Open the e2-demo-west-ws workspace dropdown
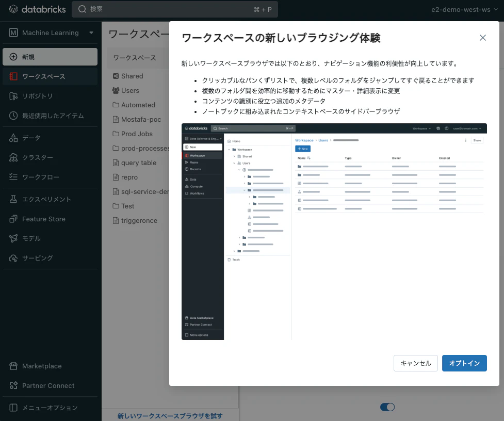This screenshot has height=421, width=504. [x=464, y=9]
